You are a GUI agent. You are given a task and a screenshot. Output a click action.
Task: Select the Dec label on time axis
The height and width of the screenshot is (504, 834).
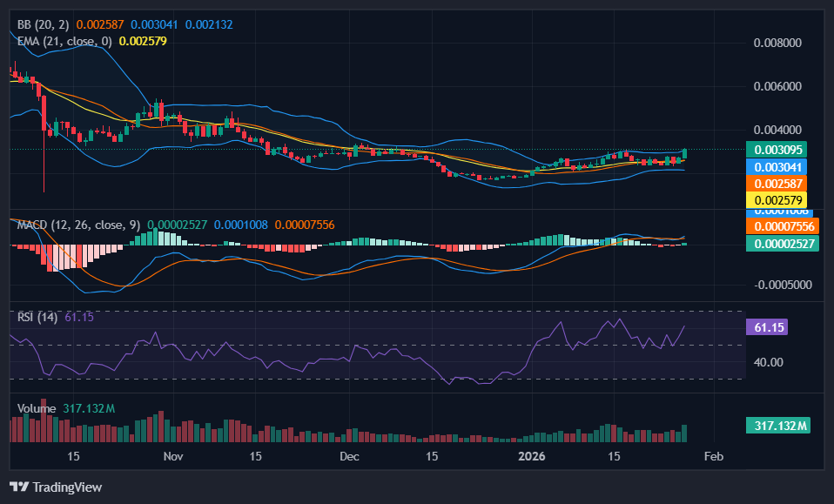click(x=349, y=456)
